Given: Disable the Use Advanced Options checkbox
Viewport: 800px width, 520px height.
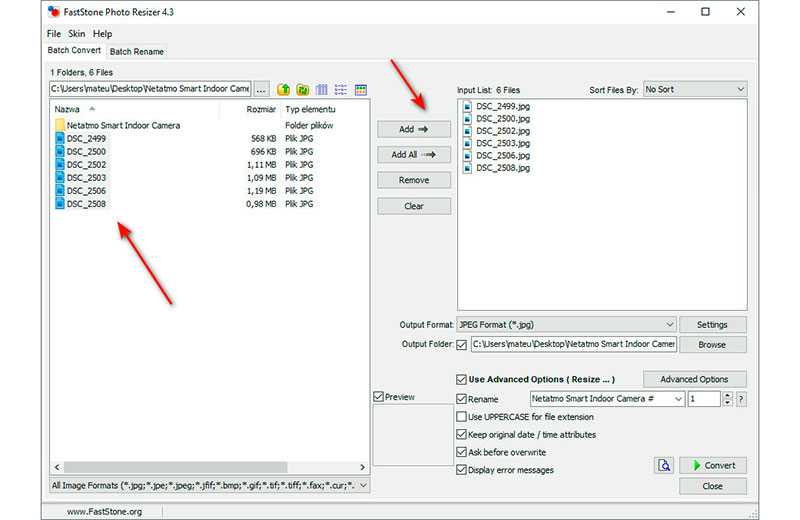Looking at the screenshot, I should 461,380.
